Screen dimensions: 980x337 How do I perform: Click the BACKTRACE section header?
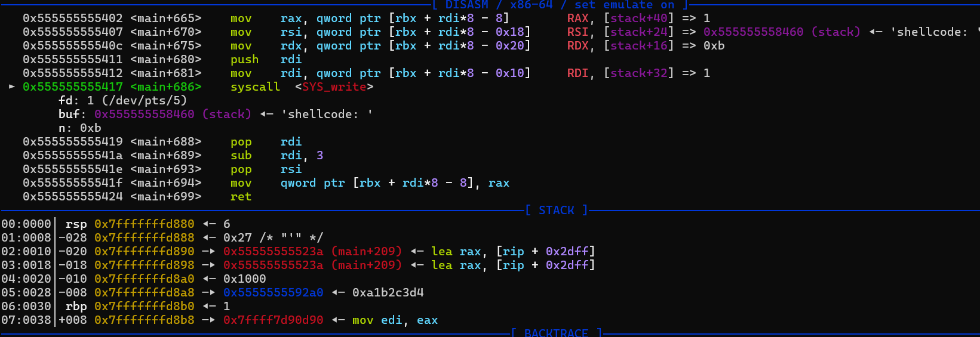point(556,333)
